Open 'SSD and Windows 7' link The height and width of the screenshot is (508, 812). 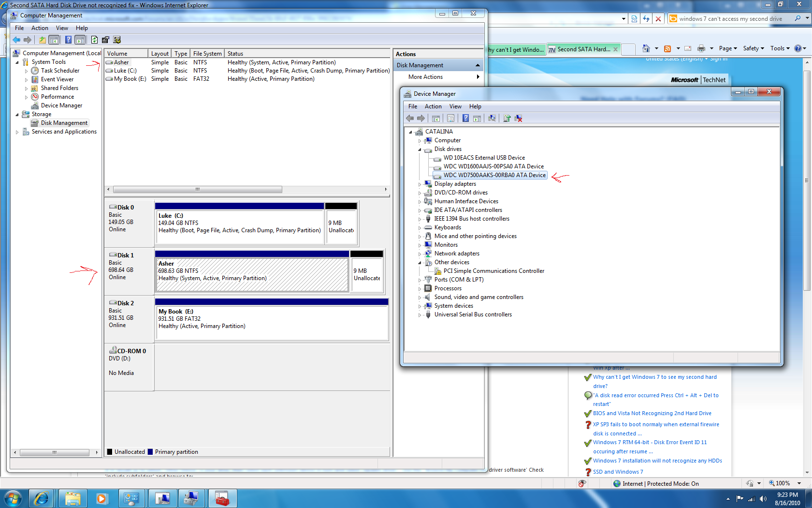618,472
